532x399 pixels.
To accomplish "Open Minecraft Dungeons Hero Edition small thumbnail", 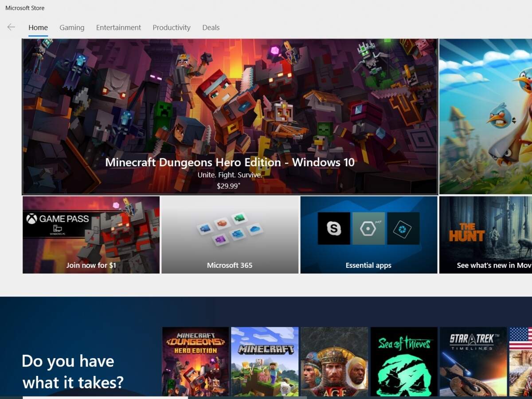I will point(196,362).
